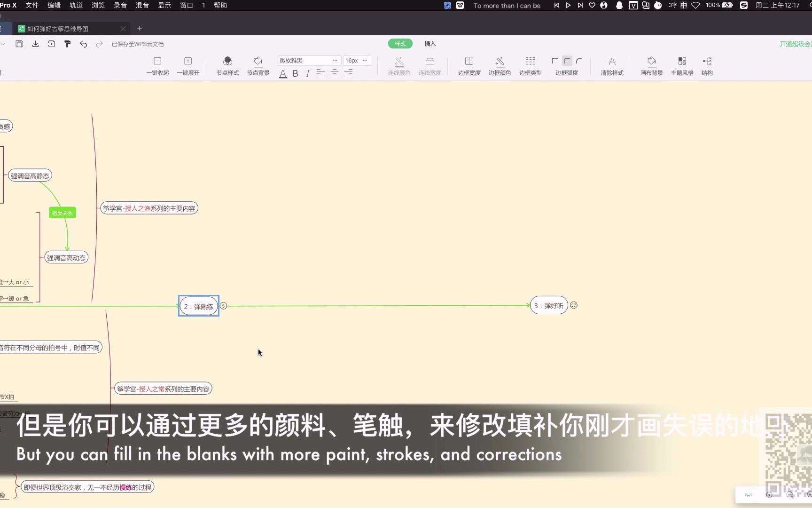
Task: Align node text to the right
Action: click(x=348, y=73)
